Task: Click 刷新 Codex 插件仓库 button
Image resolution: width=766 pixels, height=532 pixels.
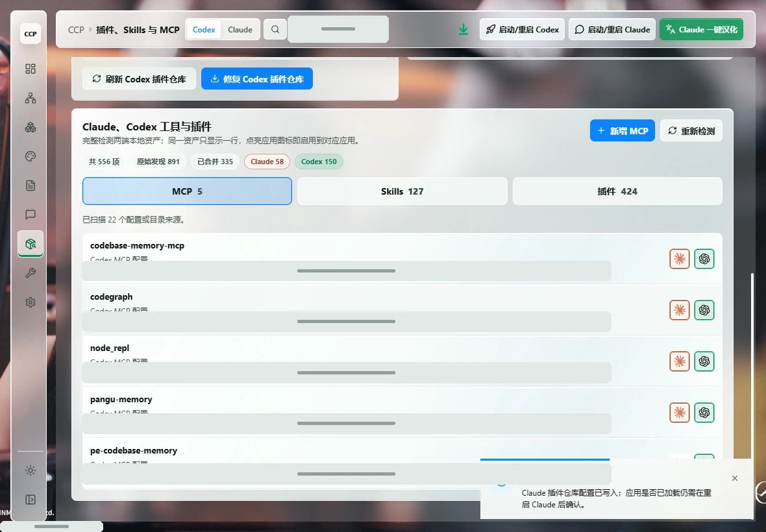Action: (139, 79)
